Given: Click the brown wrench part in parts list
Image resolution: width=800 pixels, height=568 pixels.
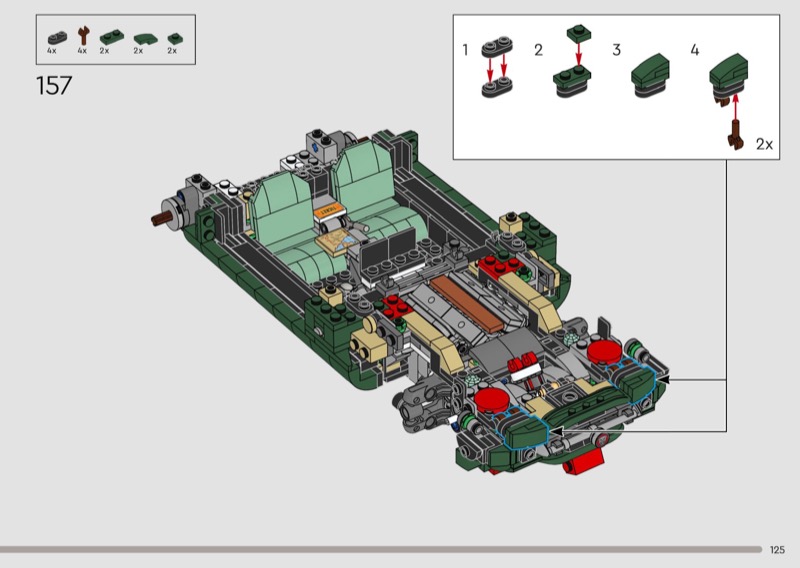Looking at the screenshot, I should click(83, 36).
